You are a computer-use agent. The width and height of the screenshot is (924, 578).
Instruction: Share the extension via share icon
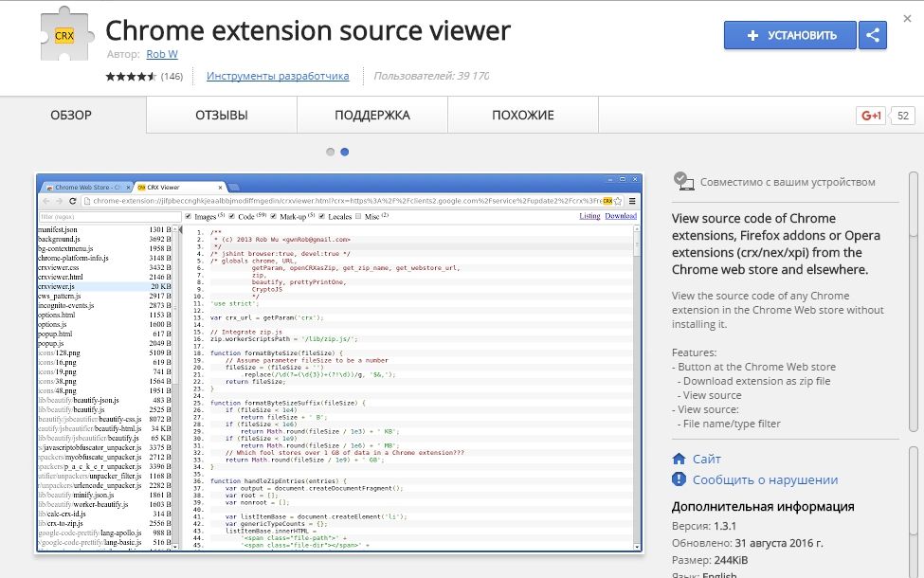click(x=873, y=35)
